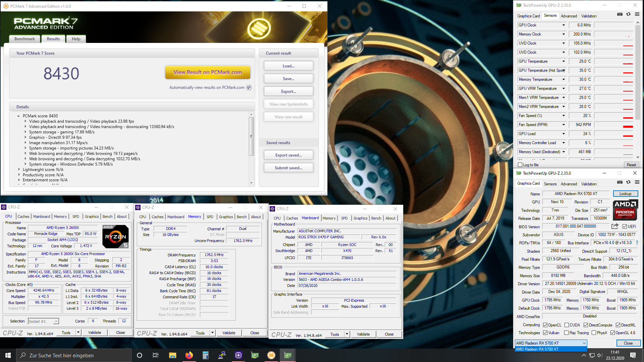Open the notification center icon in the tray
This screenshot has height=362, width=644.
pyautogui.click(x=633, y=355)
